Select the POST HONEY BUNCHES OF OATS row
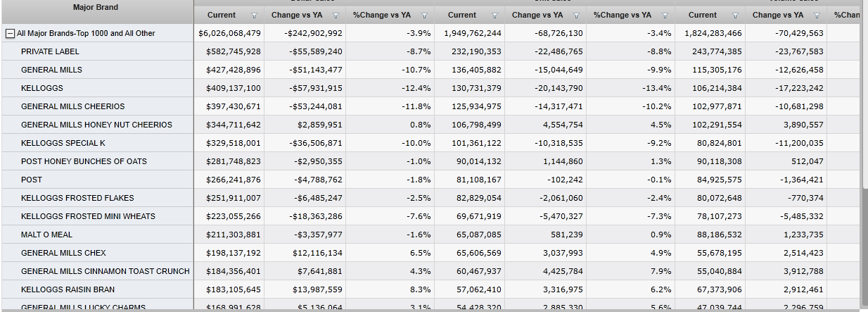This screenshot has height=312, width=868. point(84,161)
